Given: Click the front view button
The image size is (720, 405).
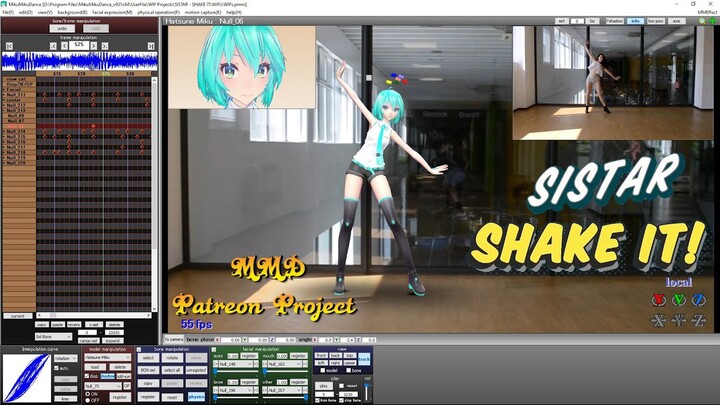Looking at the screenshot, I should point(321,355).
